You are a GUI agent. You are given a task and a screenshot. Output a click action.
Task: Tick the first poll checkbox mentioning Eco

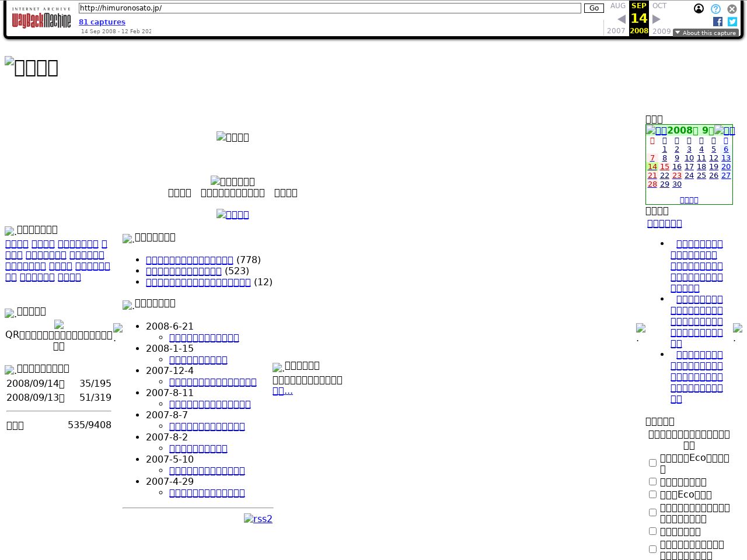point(652,463)
